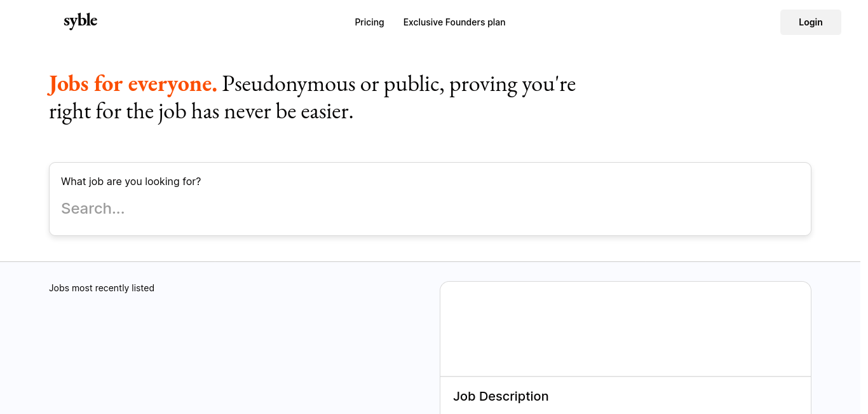Click the word "Pricing" in the navbar
The image size is (868, 414).
[369, 22]
